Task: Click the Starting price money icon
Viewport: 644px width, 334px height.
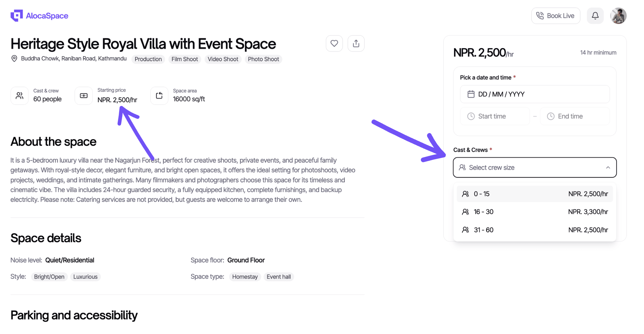Action: coord(84,96)
